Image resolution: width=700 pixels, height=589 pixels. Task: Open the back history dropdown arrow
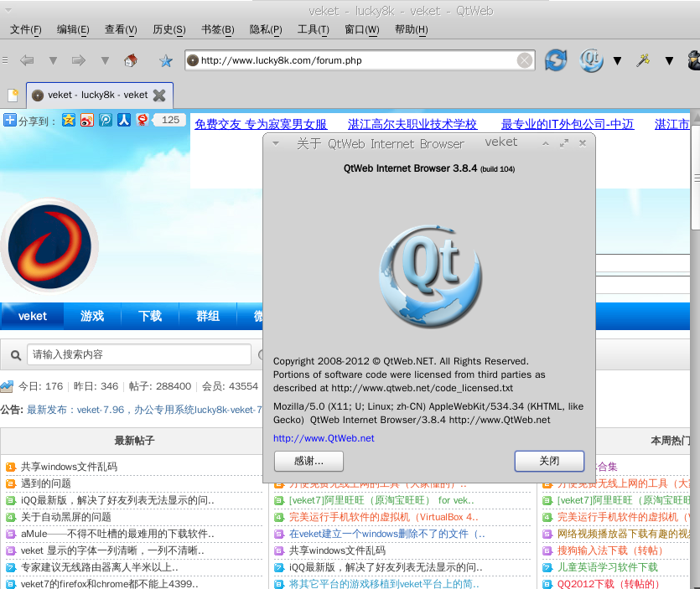53,60
